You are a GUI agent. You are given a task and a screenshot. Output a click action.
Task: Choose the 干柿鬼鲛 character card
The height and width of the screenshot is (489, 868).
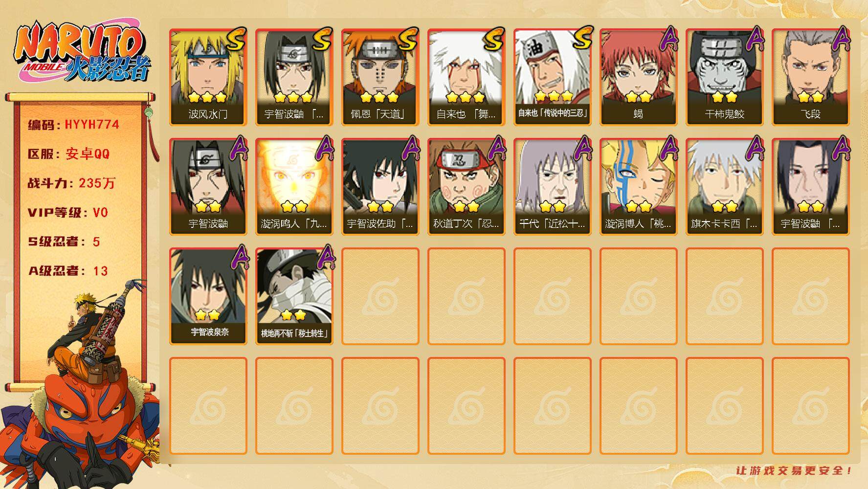coord(725,77)
